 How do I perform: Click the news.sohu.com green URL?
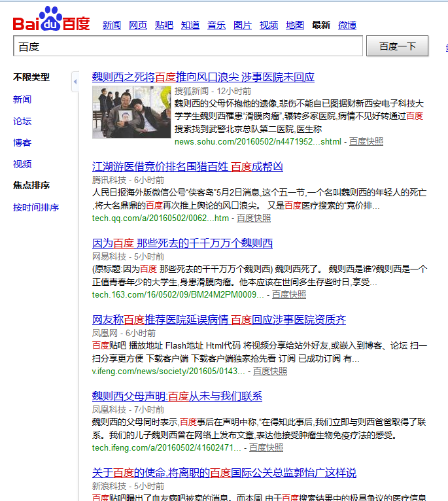point(258,141)
